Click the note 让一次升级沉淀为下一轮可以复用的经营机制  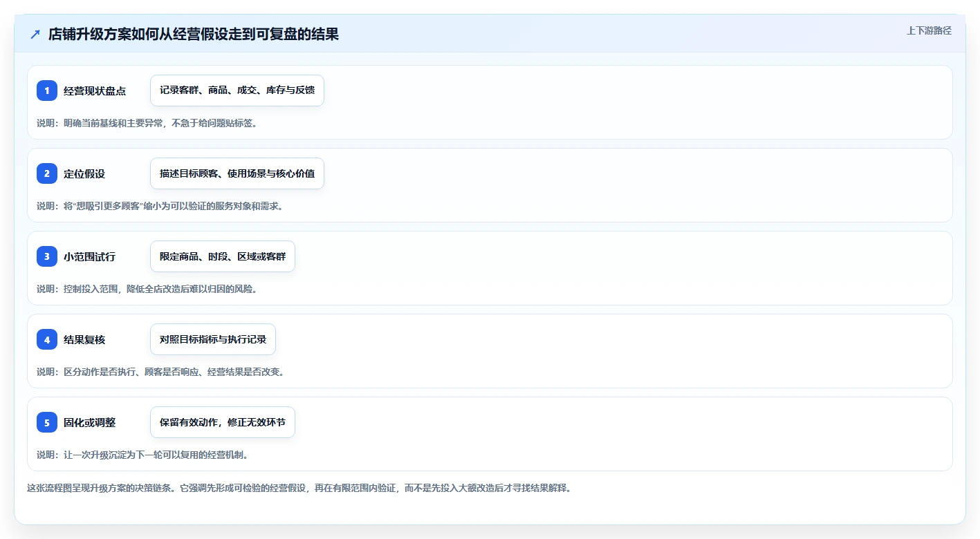142,455
